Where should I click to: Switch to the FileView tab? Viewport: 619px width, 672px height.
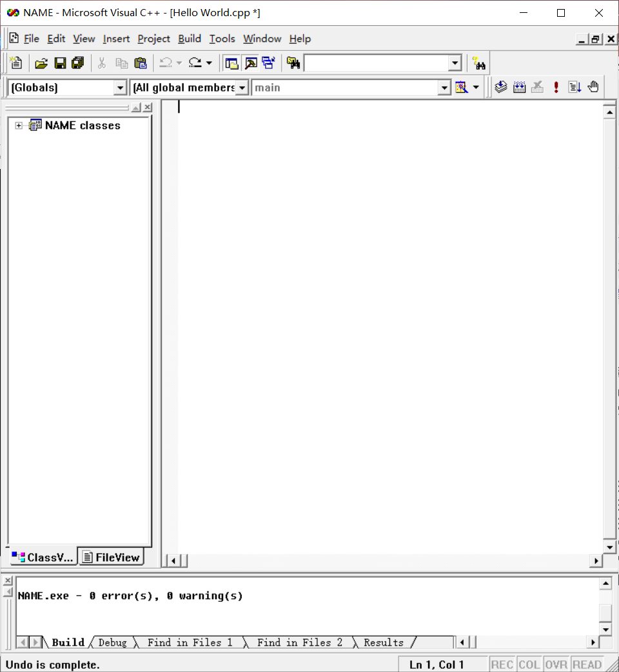coord(111,557)
